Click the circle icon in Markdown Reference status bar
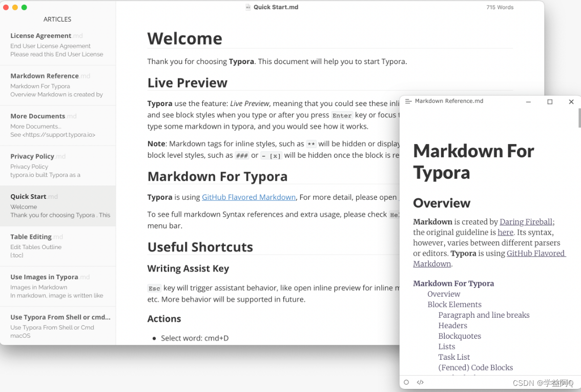 [406, 382]
